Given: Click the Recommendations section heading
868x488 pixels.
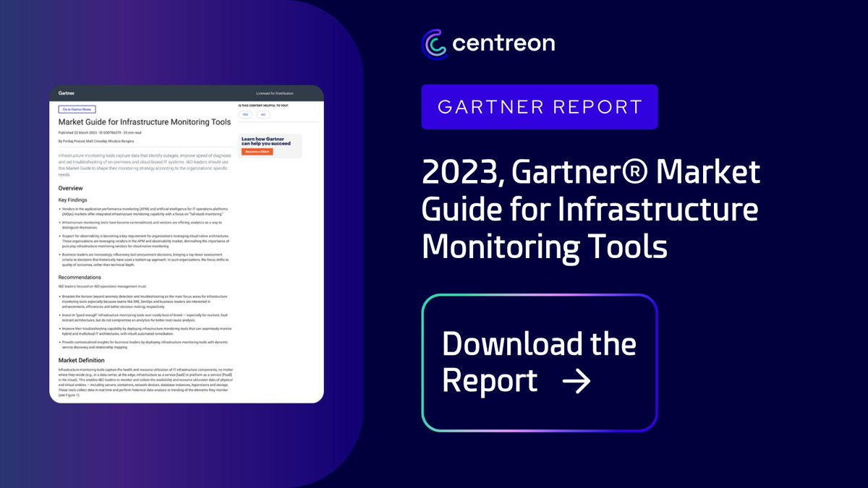Looking at the screenshot, I should coord(78,277).
